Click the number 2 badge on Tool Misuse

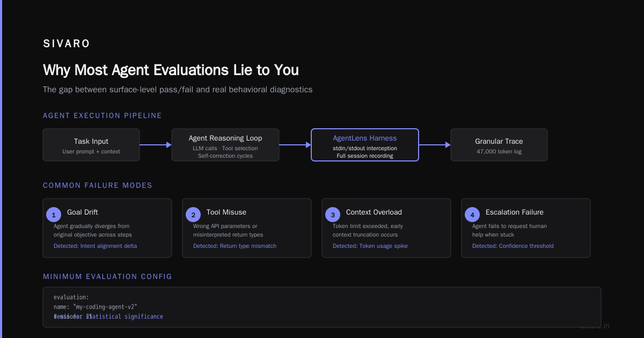click(193, 215)
